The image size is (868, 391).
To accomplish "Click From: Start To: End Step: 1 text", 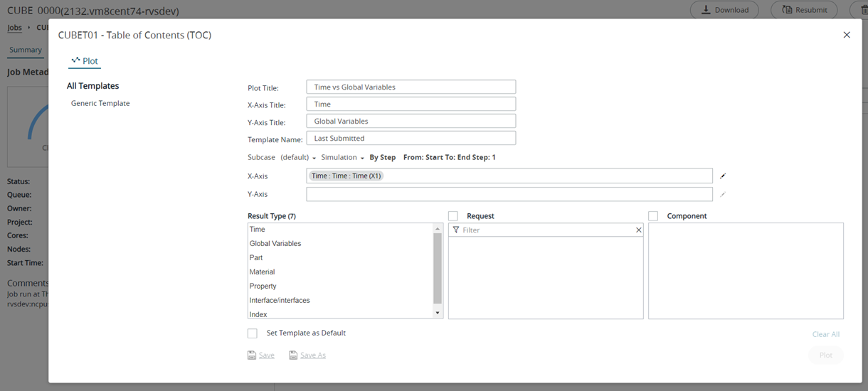I will 449,157.
